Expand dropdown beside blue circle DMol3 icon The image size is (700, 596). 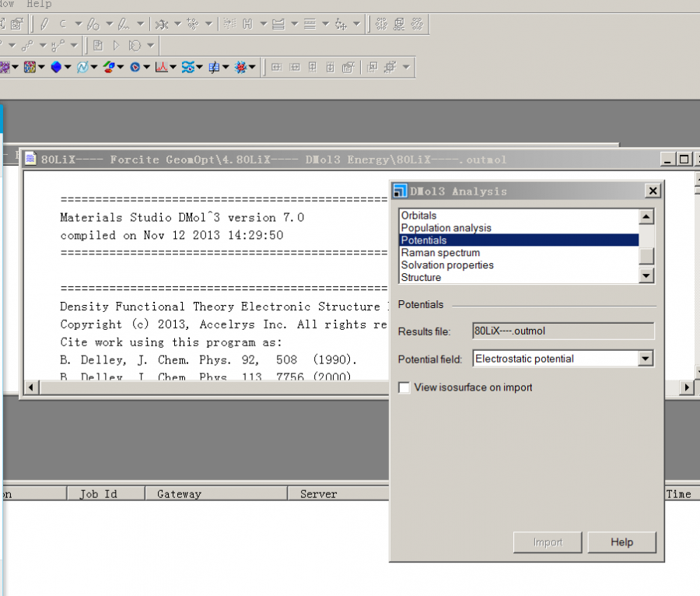[146, 67]
